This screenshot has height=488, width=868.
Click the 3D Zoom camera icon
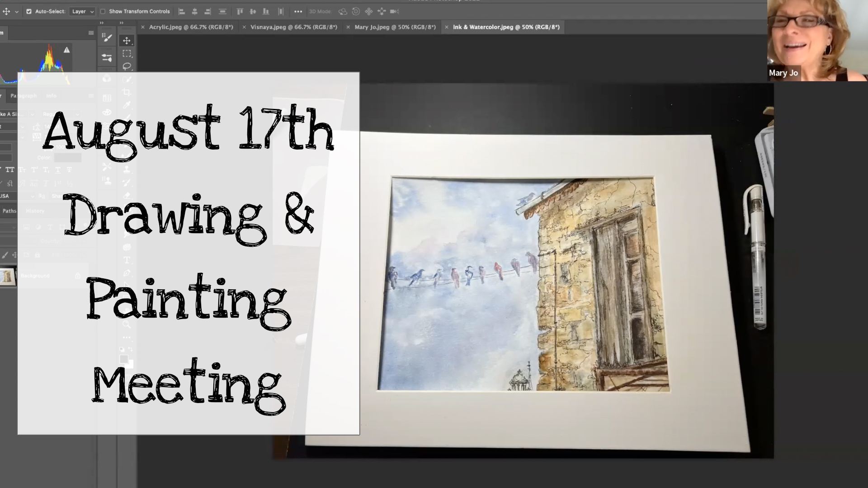click(x=395, y=11)
